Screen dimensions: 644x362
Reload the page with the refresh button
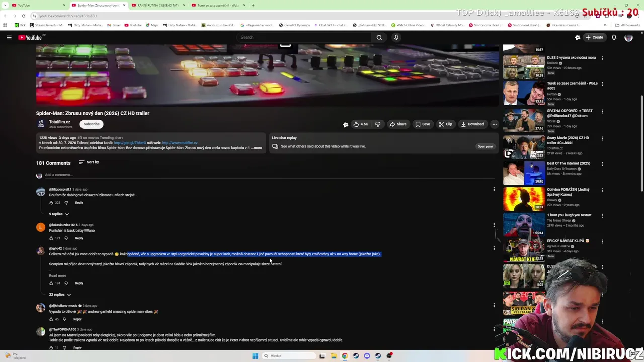23,16
